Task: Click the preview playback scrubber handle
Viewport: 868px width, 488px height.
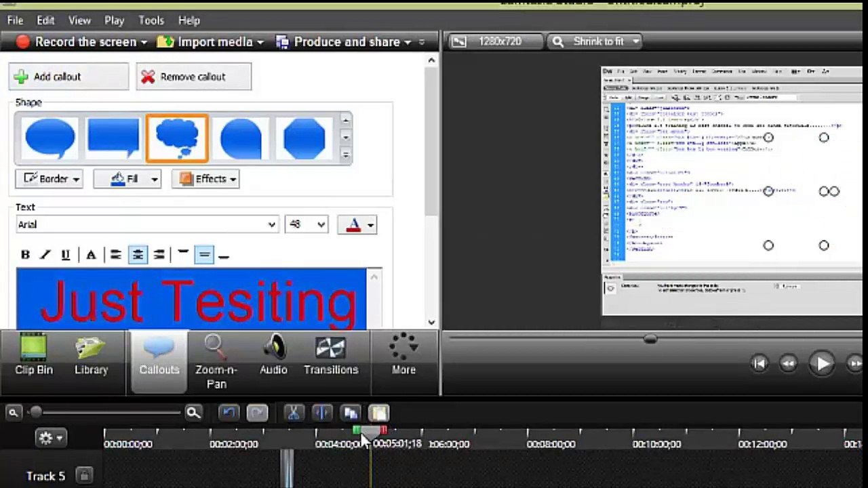Action: 650,339
